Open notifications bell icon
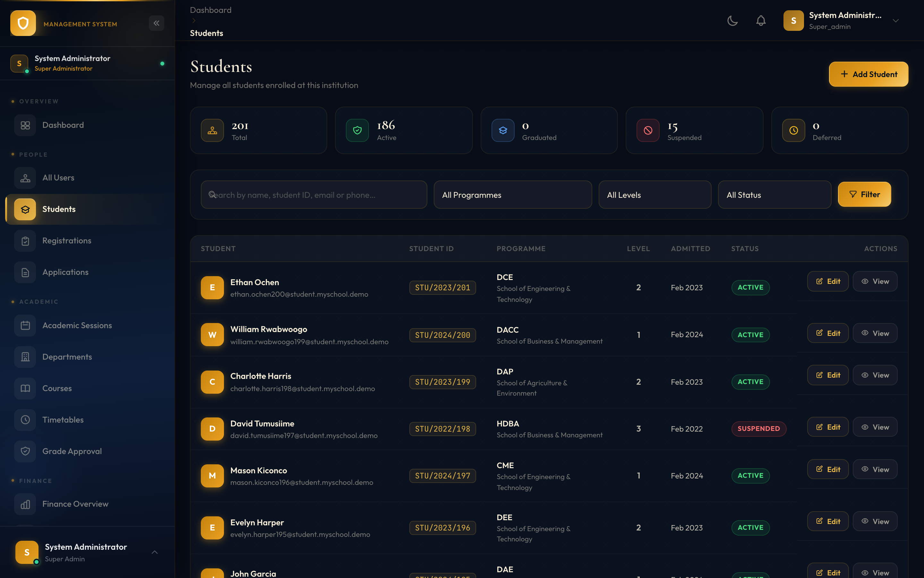 pos(761,21)
